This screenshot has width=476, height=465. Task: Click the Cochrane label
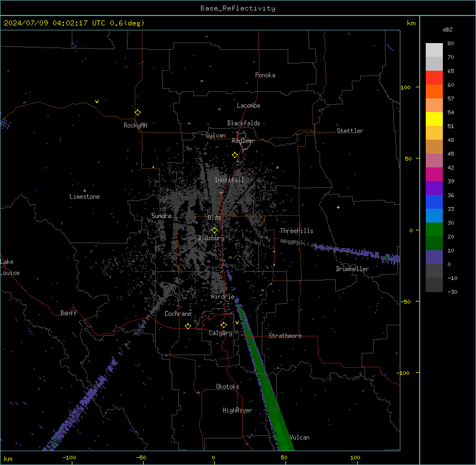tap(178, 314)
